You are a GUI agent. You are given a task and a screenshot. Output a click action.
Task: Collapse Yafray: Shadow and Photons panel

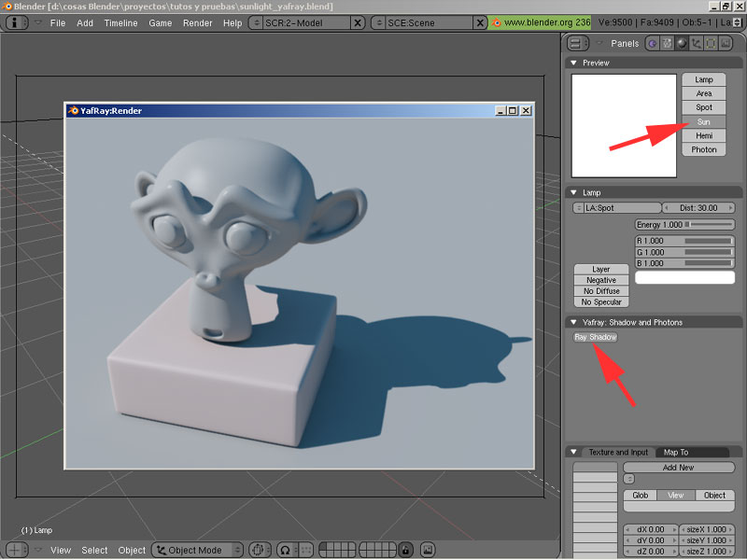point(573,322)
